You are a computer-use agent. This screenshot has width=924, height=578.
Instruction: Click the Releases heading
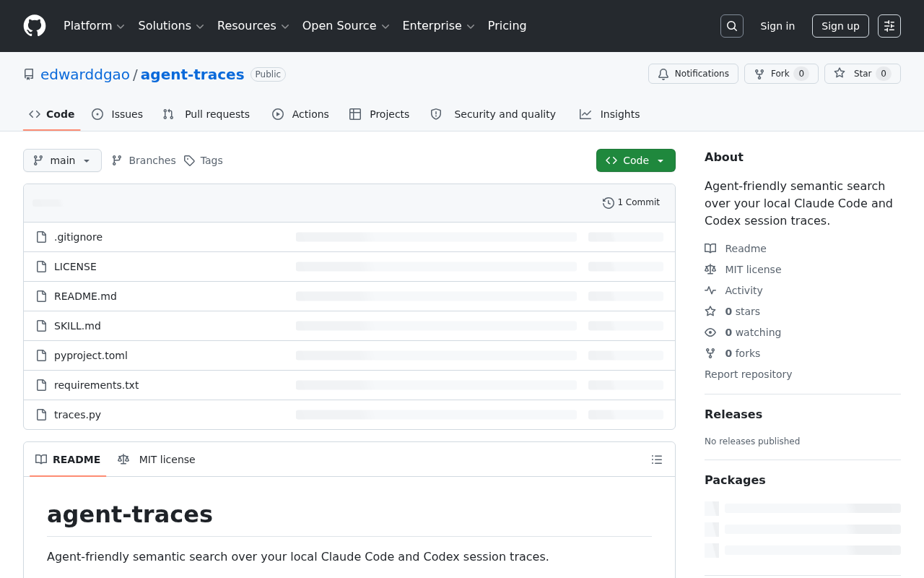coord(733,414)
